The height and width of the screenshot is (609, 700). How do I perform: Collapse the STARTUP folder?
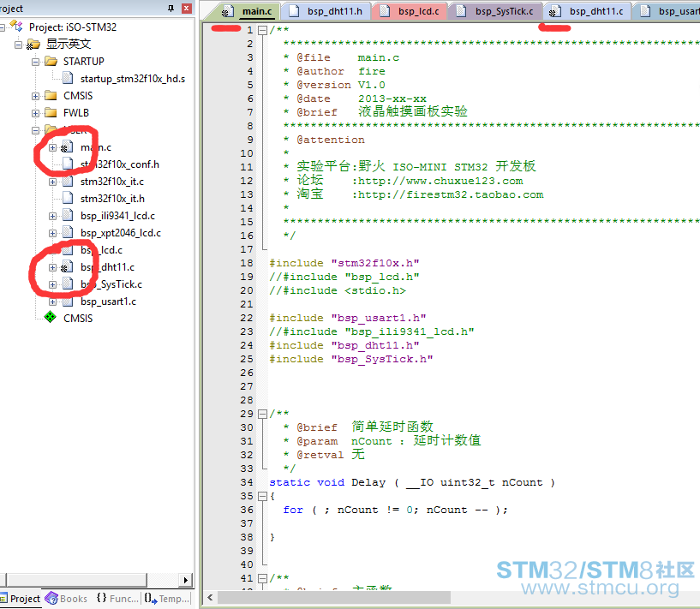coord(36,62)
